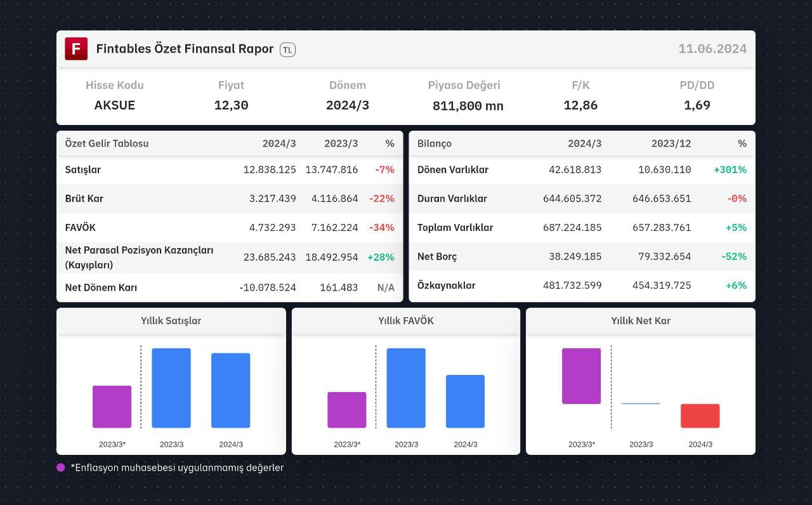812x505 pixels.
Task: Select the Satışlar row label
Action: [x=83, y=170]
